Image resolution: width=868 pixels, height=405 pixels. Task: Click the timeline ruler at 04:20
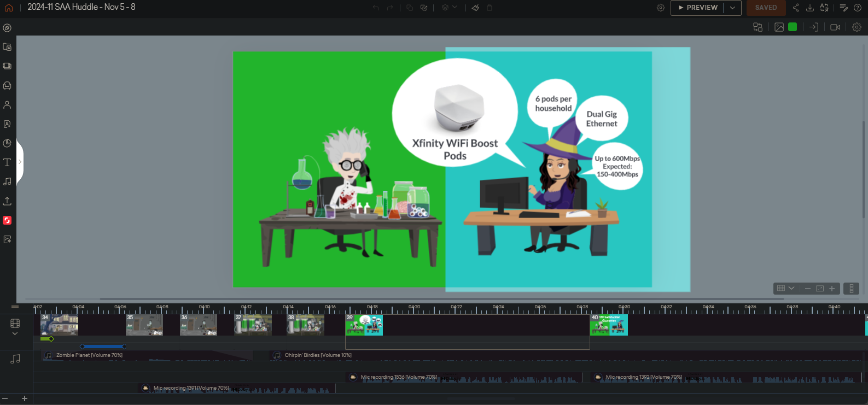414,308
